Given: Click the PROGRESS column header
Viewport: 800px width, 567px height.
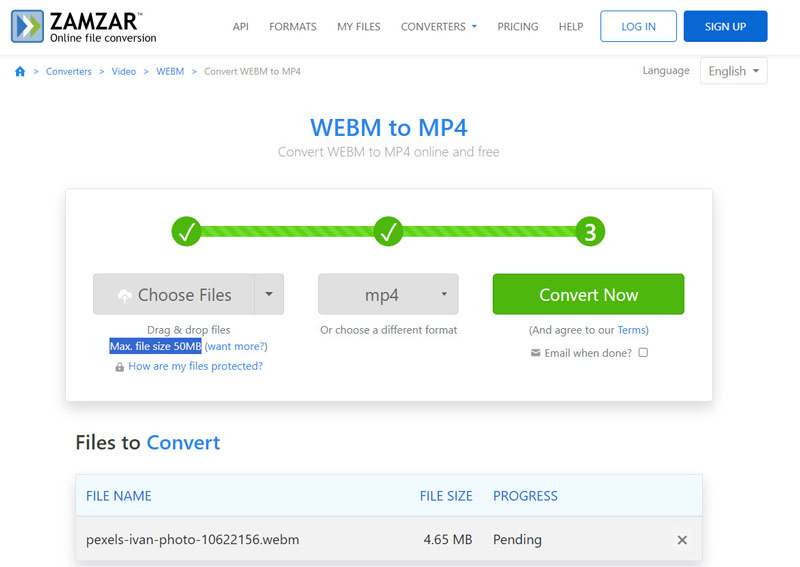Looking at the screenshot, I should (x=525, y=496).
